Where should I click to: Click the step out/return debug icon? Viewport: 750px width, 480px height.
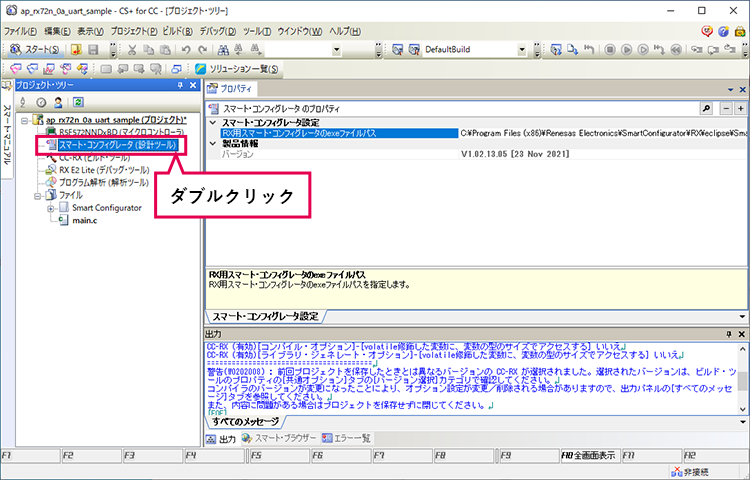pyautogui.click(x=730, y=49)
